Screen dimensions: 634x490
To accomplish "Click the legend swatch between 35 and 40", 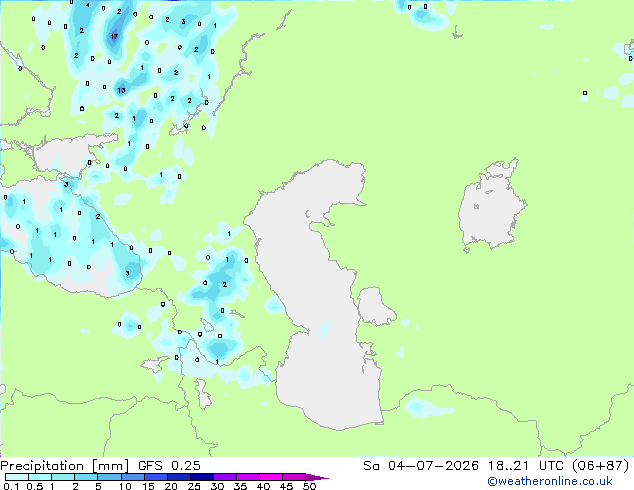I will pyautogui.click(x=247, y=477).
